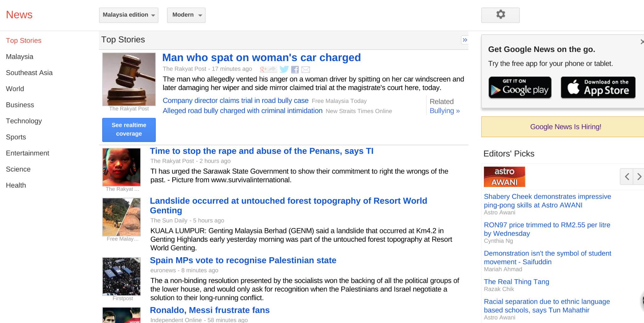The height and width of the screenshot is (323, 644).
Task: Select Top Stories in sidebar
Action: (24, 41)
